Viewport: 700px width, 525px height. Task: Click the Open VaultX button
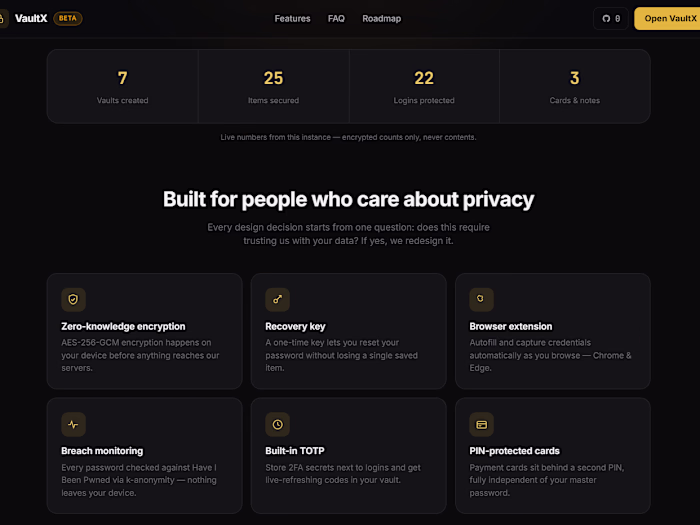pos(667,18)
